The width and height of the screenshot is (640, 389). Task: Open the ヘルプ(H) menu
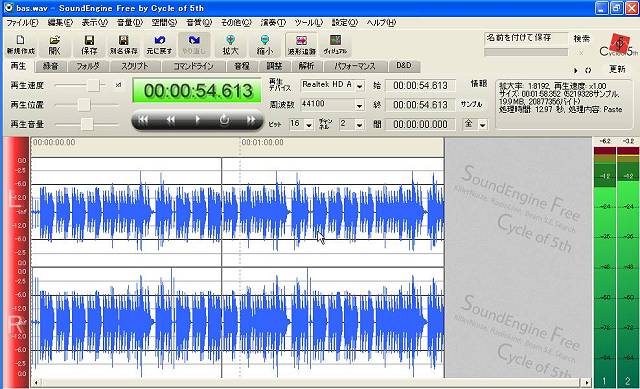pyautogui.click(x=381, y=22)
